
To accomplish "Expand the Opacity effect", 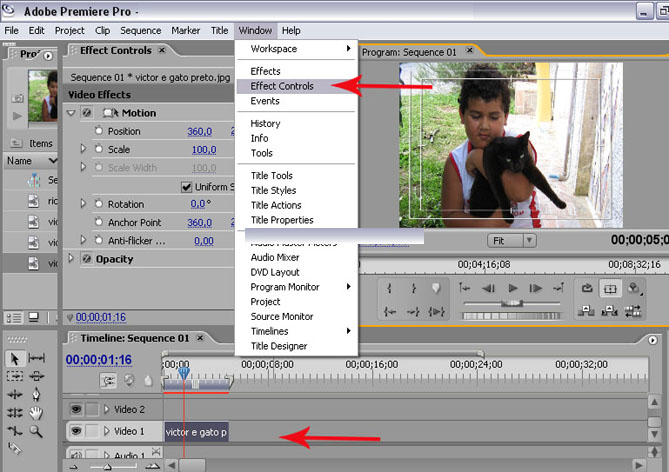I will (x=71, y=259).
